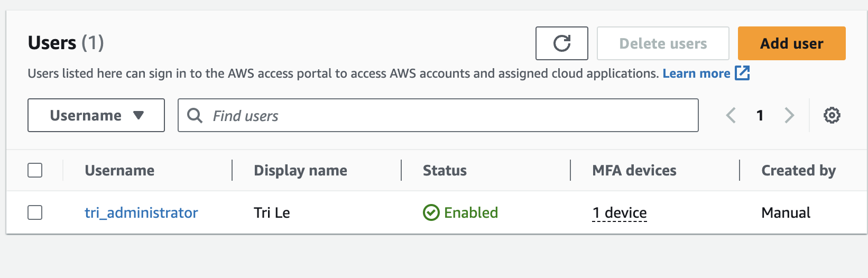This screenshot has height=278, width=868.
Task: Go to previous page arrow
Action: [x=731, y=115]
